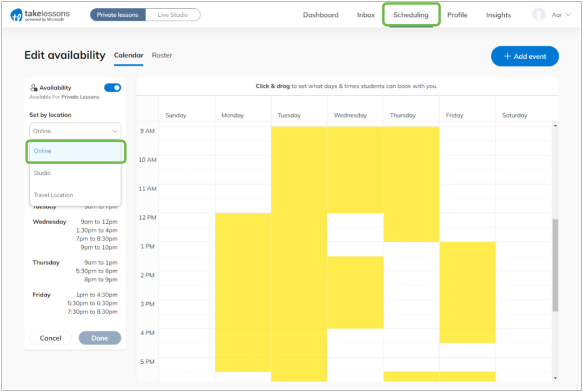Click Wednesday 1:30pm to 4pm entry
Viewport: 583px width, 392px height.
(x=97, y=230)
